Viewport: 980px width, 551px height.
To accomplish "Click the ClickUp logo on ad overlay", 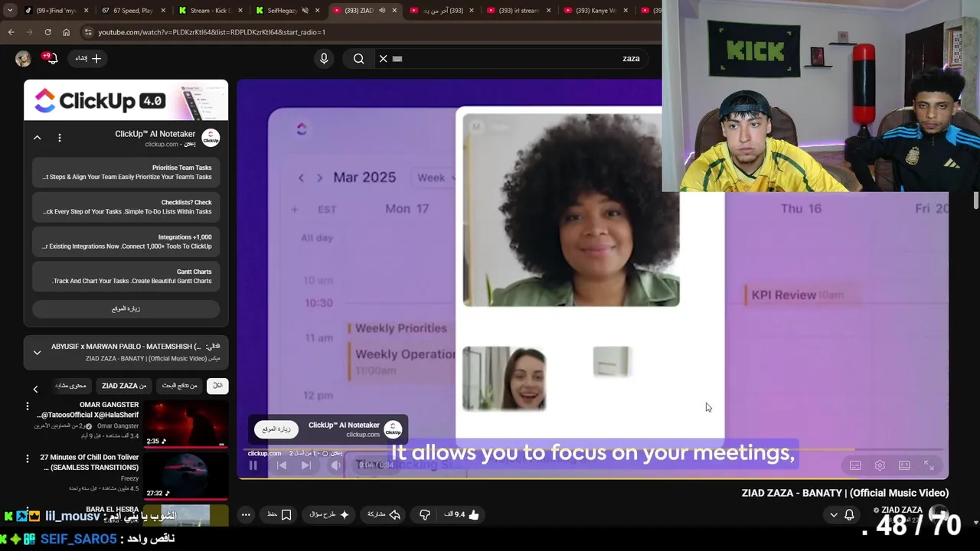I will coord(393,429).
